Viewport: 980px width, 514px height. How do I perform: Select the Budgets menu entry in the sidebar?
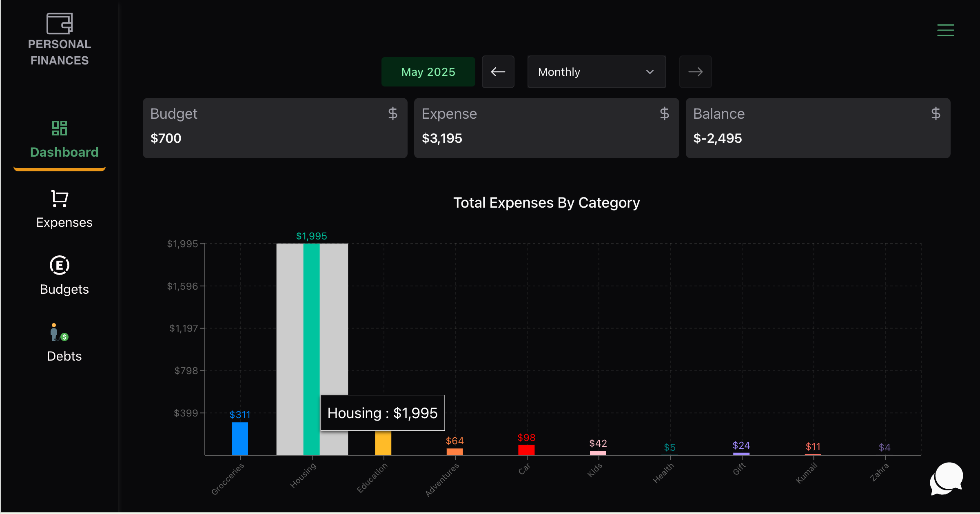[x=64, y=289]
